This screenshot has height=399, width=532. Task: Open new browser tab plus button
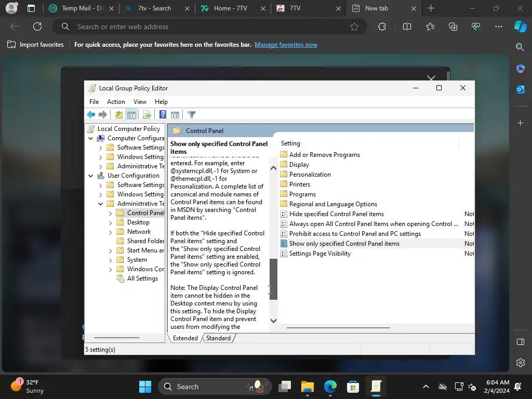tap(431, 8)
